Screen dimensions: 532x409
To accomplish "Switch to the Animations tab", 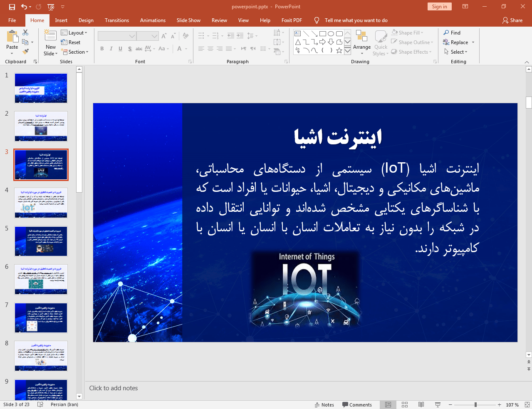I will click(153, 20).
